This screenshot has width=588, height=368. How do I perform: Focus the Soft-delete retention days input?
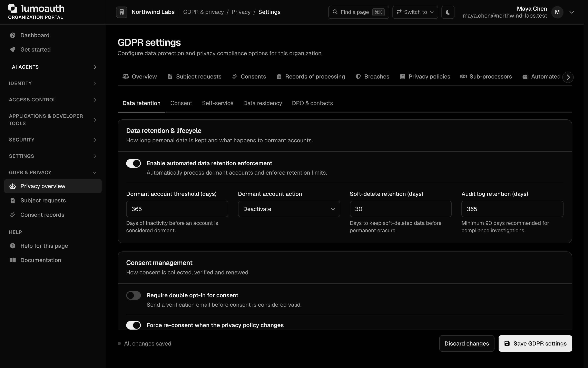pyautogui.click(x=401, y=209)
